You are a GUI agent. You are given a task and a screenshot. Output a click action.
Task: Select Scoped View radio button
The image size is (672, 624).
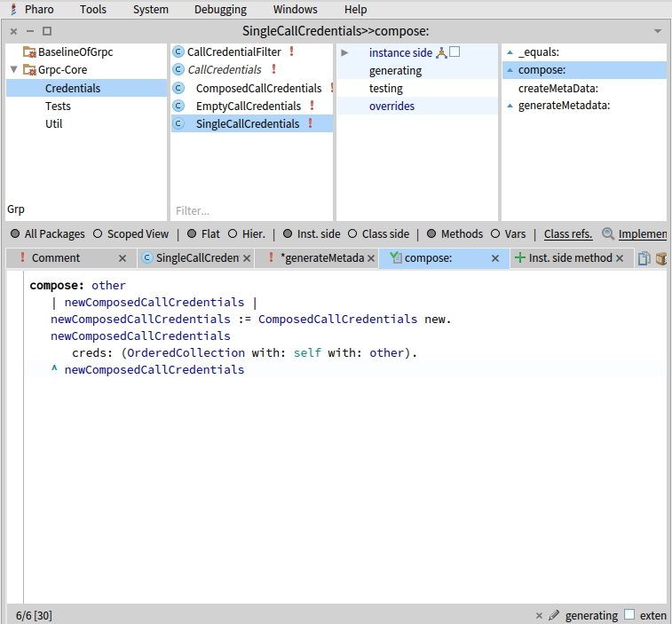coord(98,233)
